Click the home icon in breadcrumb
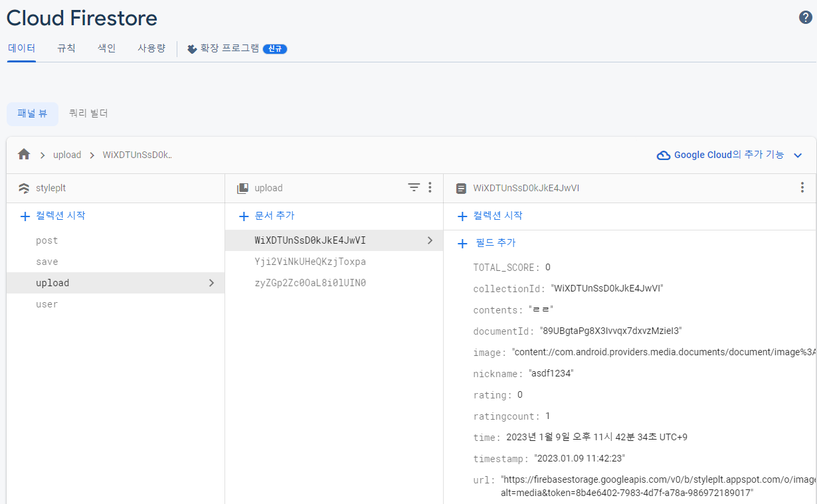817x504 pixels. click(24, 154)
